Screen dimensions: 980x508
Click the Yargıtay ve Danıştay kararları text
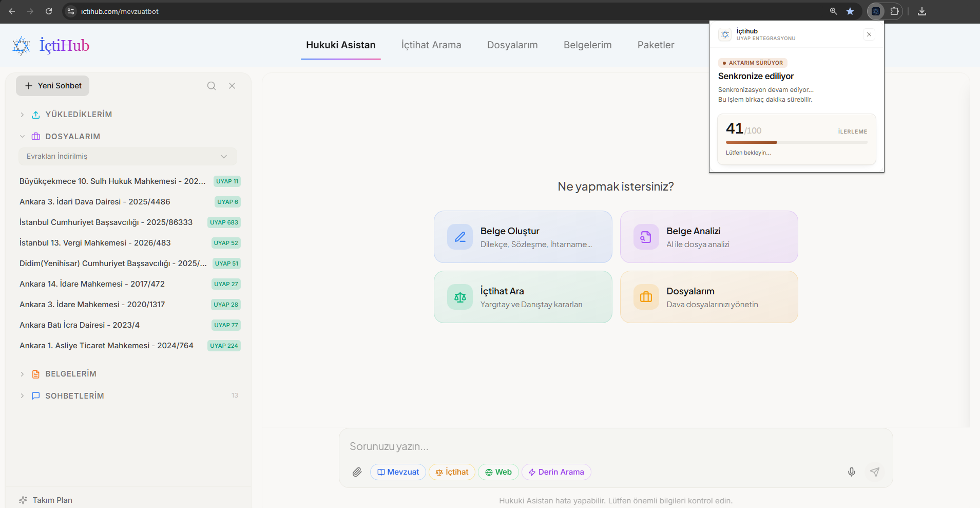click(531, 305)
